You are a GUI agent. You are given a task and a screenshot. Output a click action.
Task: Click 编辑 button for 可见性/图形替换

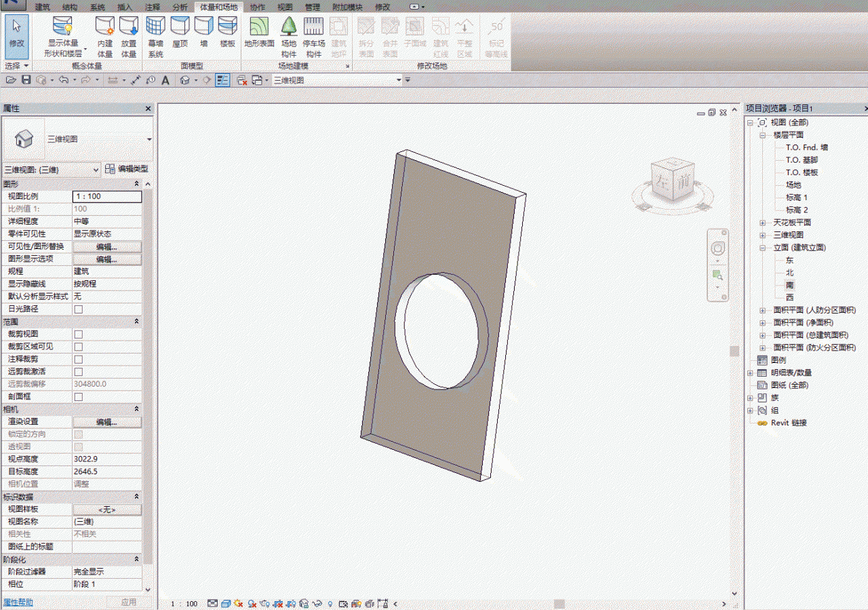click(x=107, y=247)
